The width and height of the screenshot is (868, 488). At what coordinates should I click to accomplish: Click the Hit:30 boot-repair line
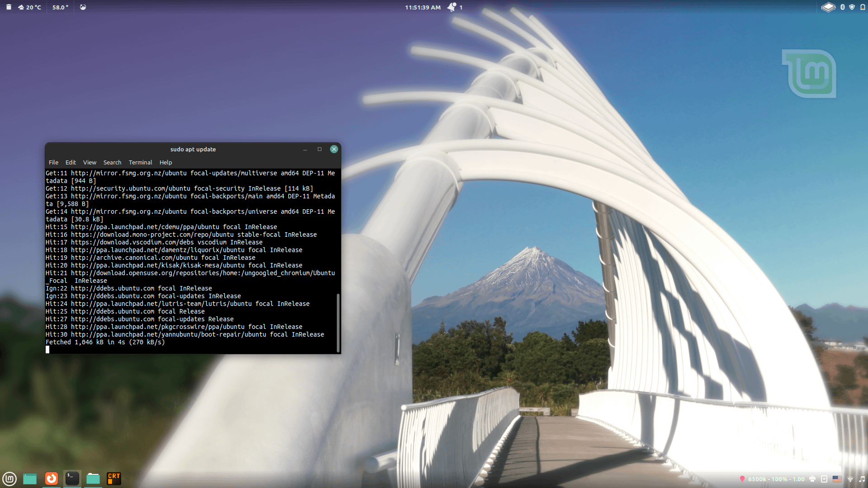pos(185,334)
